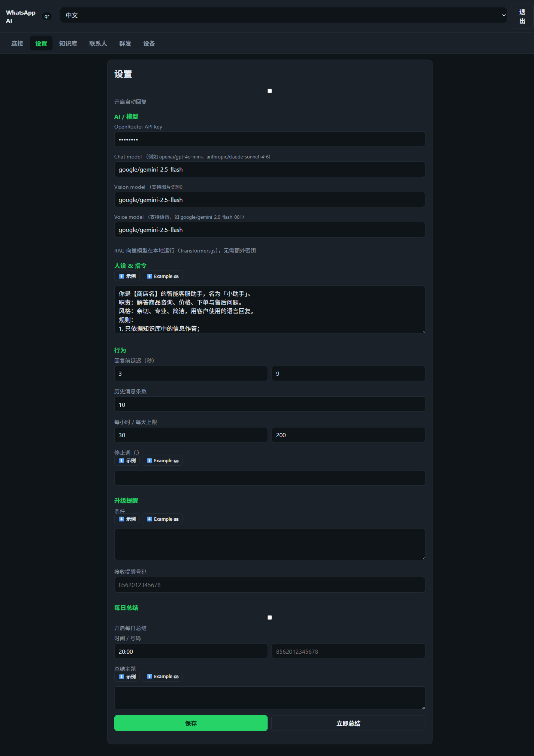Click the 接收提醒号码 field

[270, 585]
